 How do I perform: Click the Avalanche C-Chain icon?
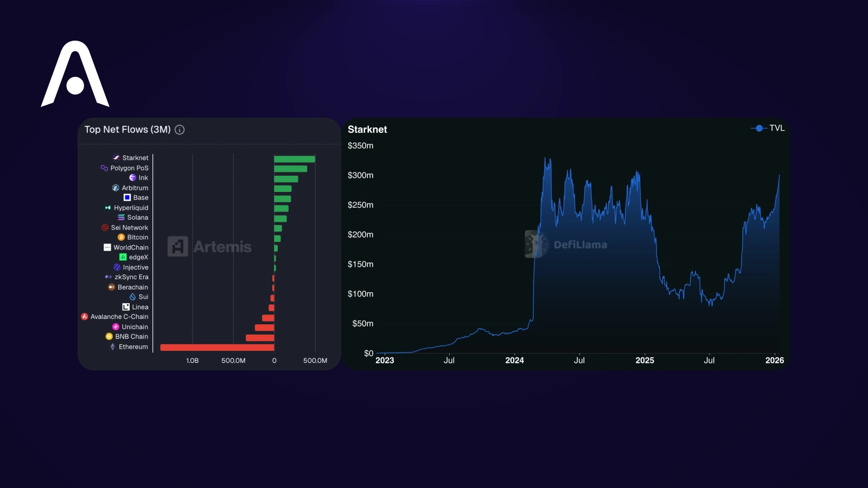click(85, 317)
